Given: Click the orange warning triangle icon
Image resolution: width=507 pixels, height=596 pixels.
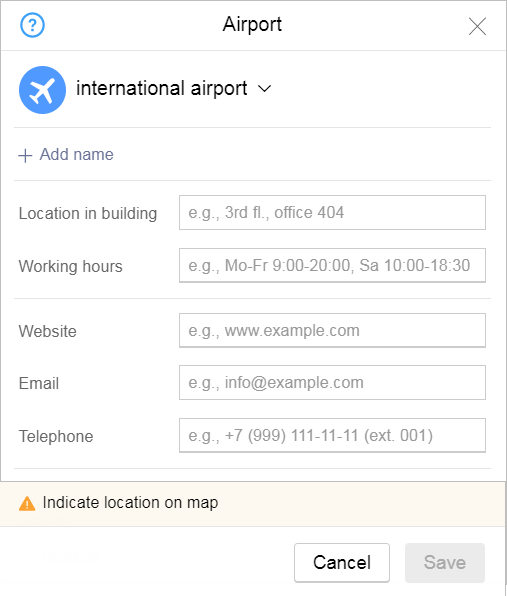Looking at the screenshot, I should coord(27,503).
